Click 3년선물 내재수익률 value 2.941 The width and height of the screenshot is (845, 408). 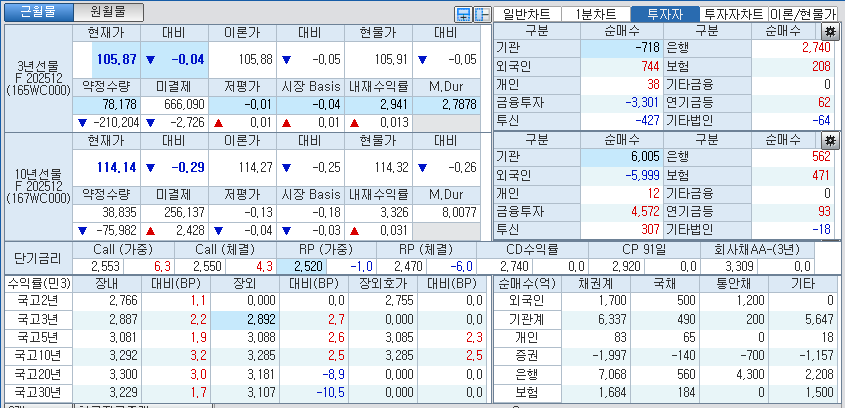point(393,104)
